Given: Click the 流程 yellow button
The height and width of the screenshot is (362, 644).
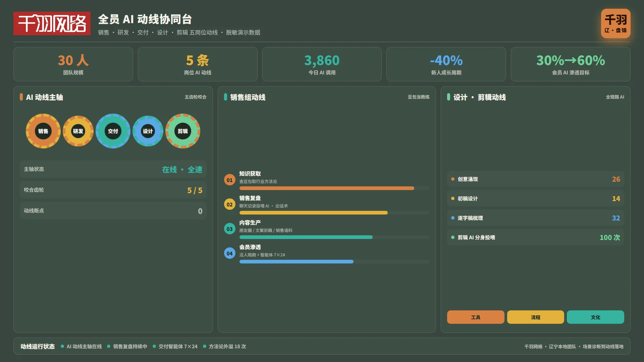Looking at the screenshot, I should [x=536, y=317].
